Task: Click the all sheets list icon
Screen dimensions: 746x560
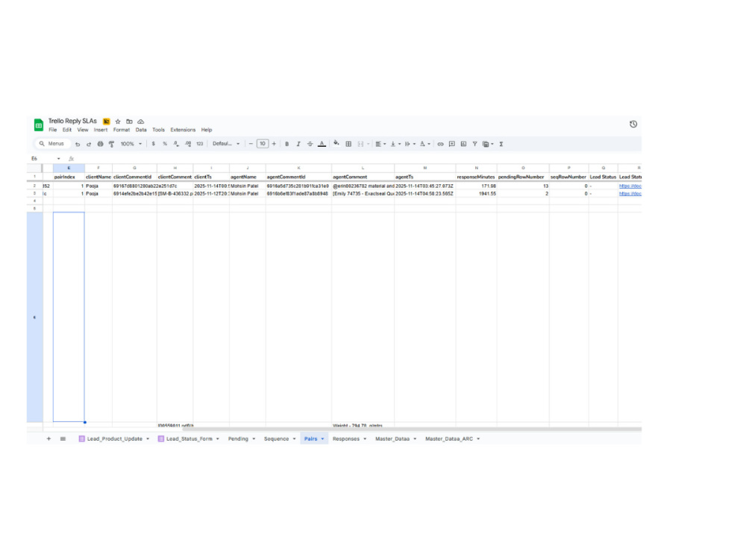Action: coord(63,438)
